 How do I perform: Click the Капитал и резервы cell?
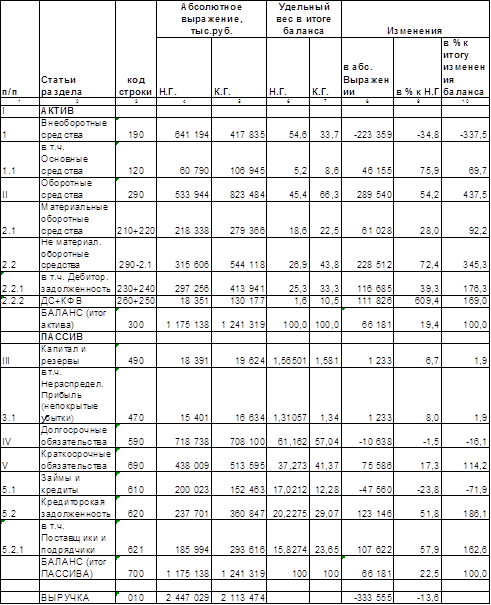coord(77,355)
